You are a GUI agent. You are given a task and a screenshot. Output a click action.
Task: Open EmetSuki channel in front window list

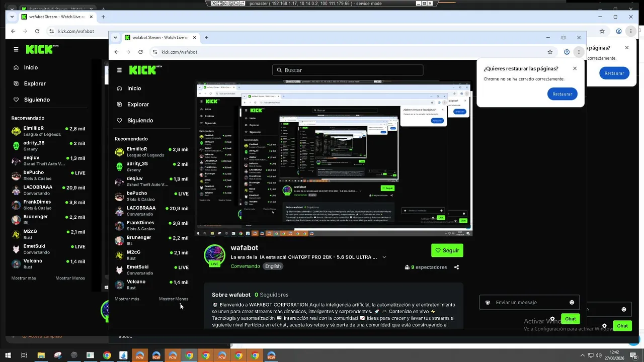pyautogui.click(x=151, y=270)
